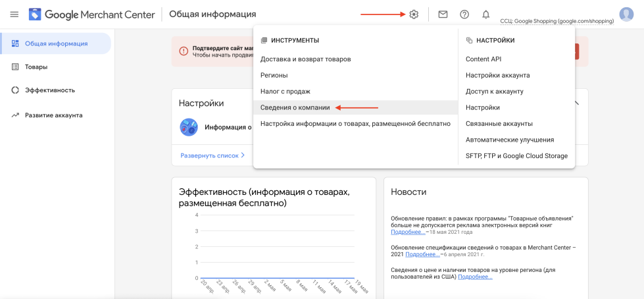Select Налог с продаж entry
This screenshot has width=644, height=299.
pyautogui.click(x=285, y=92)
